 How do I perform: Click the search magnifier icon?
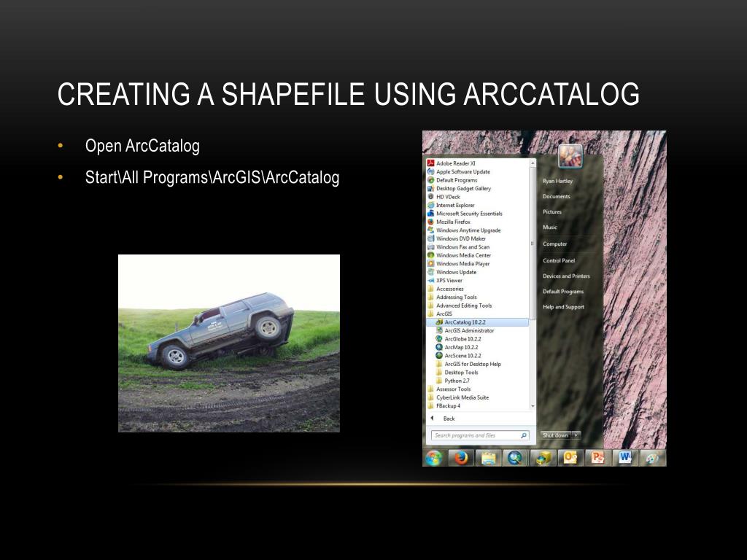pyautogui.click(x=524, y=435)
